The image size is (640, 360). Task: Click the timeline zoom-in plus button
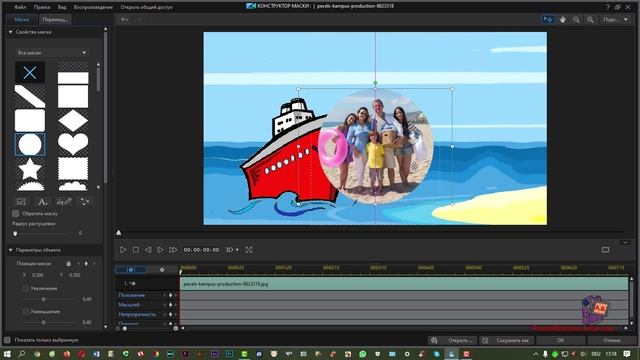point(176,328)
